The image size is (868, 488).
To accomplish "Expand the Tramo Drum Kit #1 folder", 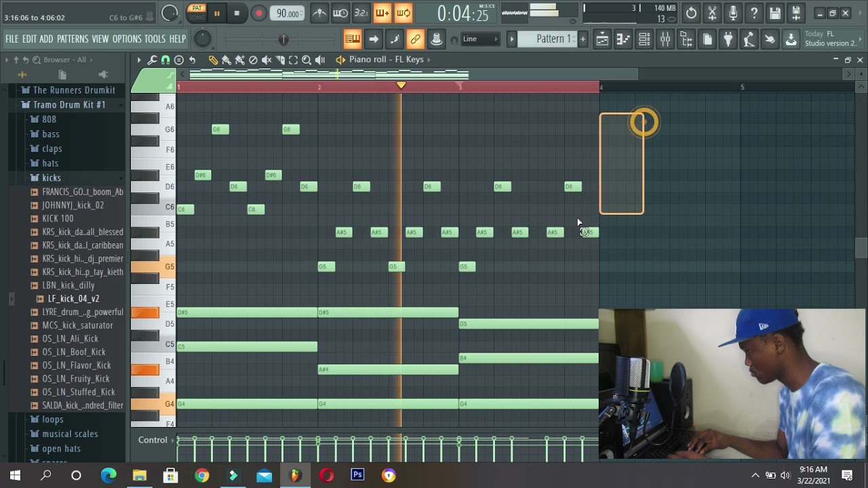I will point(69,105).
